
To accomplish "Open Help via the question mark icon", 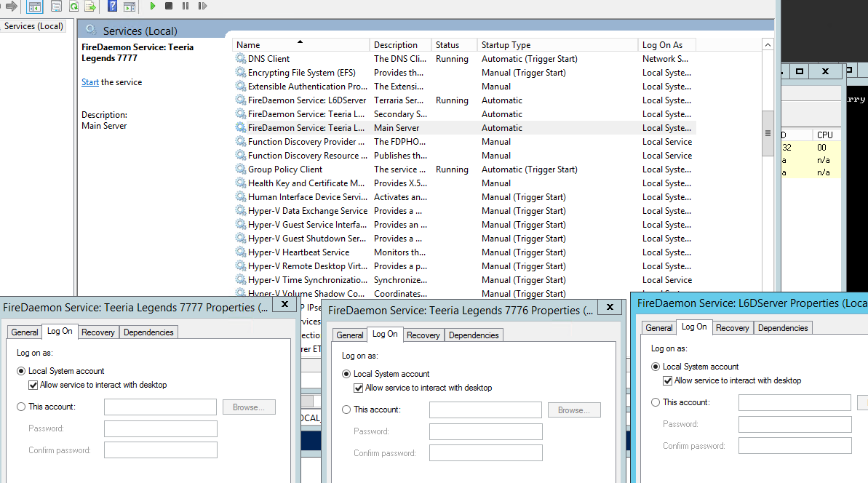I will pyautogui.click(x=112, y=7).
